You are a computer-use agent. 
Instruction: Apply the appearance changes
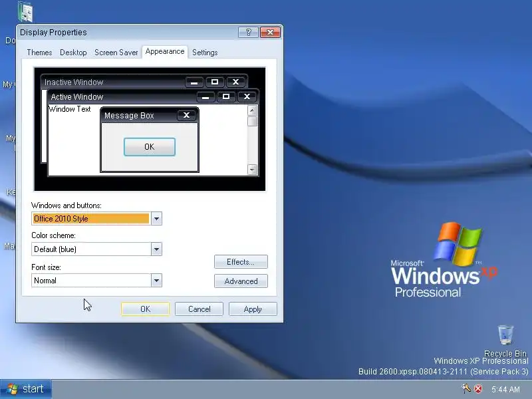point(253,309)
